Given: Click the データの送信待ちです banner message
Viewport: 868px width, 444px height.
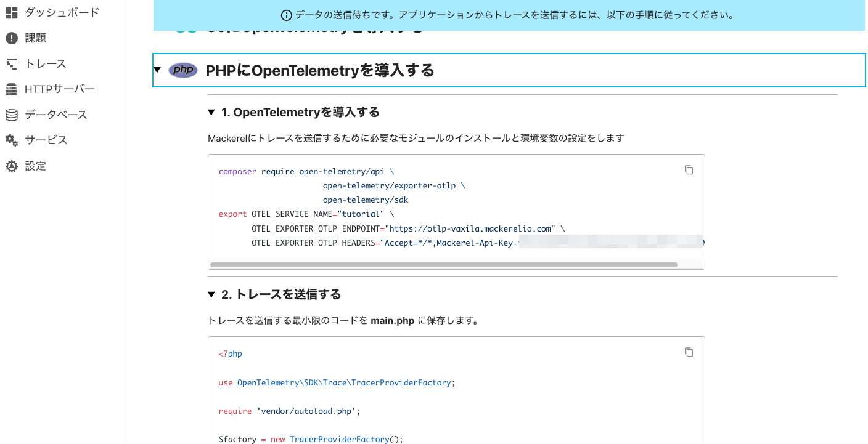Looking at the screenshot, I should [514, 15].
